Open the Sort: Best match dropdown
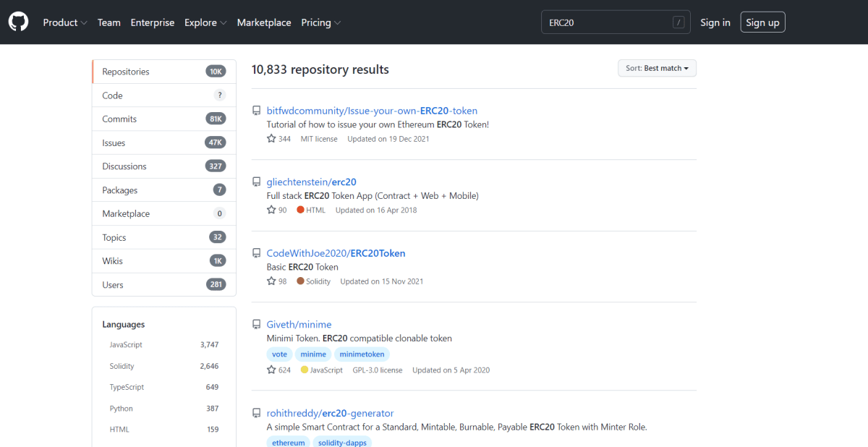Image resolution: width=868 pixels, height=447 pixels. pos(657,68)
